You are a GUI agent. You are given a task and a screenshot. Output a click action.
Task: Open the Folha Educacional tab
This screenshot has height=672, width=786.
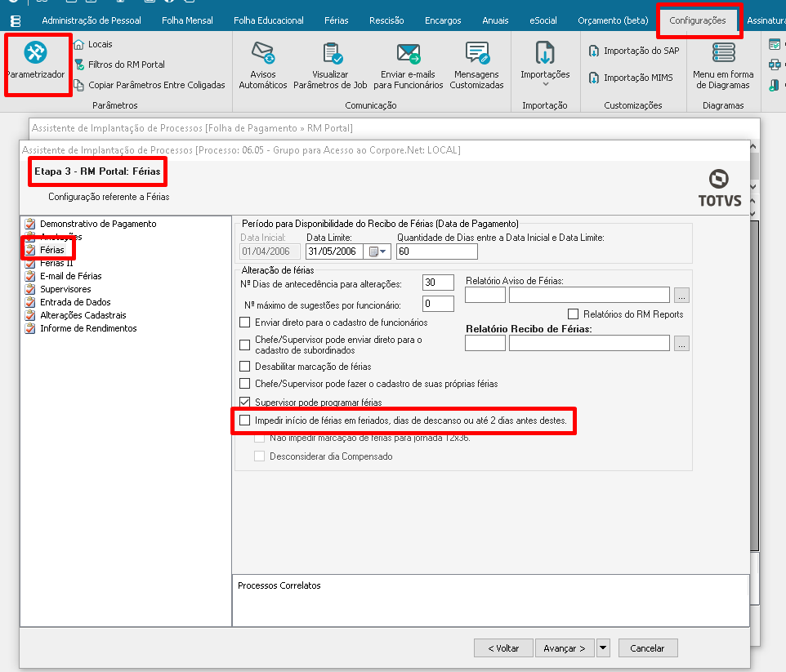pos(268,20)
